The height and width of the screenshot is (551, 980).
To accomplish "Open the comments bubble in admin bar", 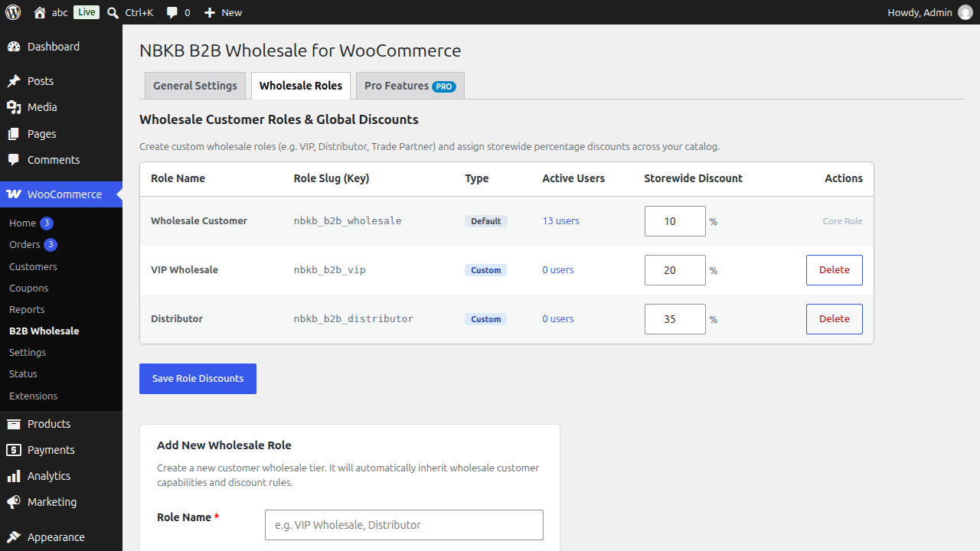I will click(x=172, y=12).
